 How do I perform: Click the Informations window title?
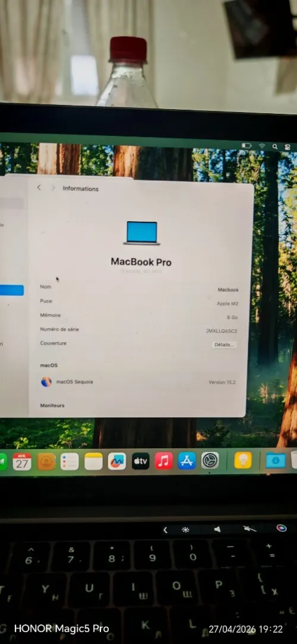click(81, 189)
